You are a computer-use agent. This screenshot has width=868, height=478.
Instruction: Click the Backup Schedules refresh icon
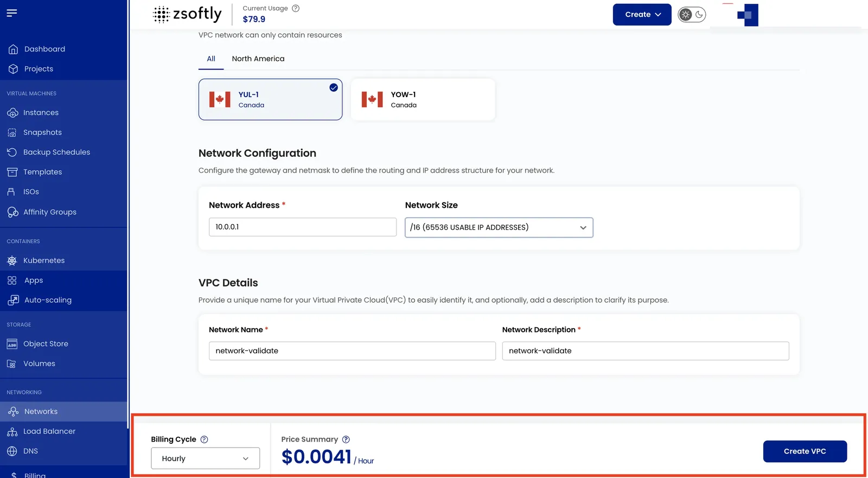pyautogui.click(x=12, y=152)
